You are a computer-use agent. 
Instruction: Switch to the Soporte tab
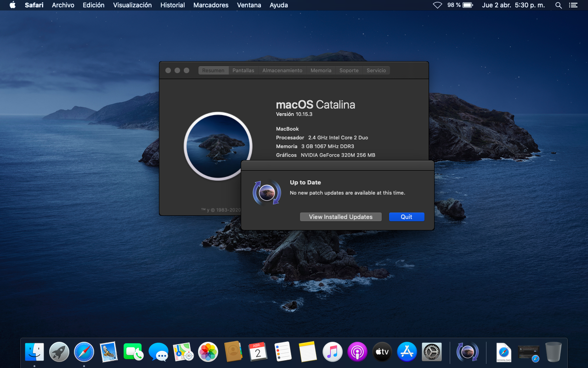[349, 70]
